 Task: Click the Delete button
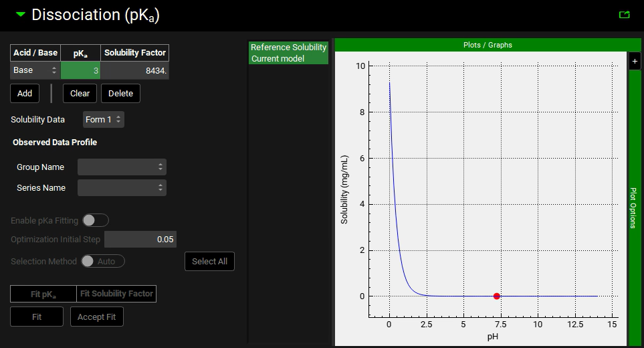120,94
